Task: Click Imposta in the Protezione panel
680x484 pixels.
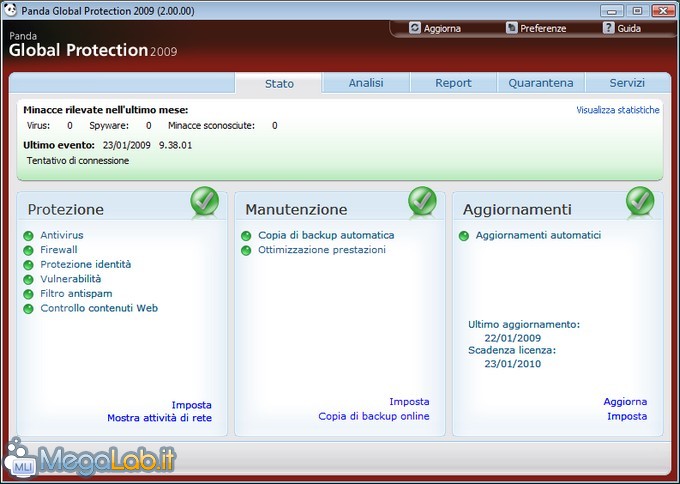Action: point(192,405)
